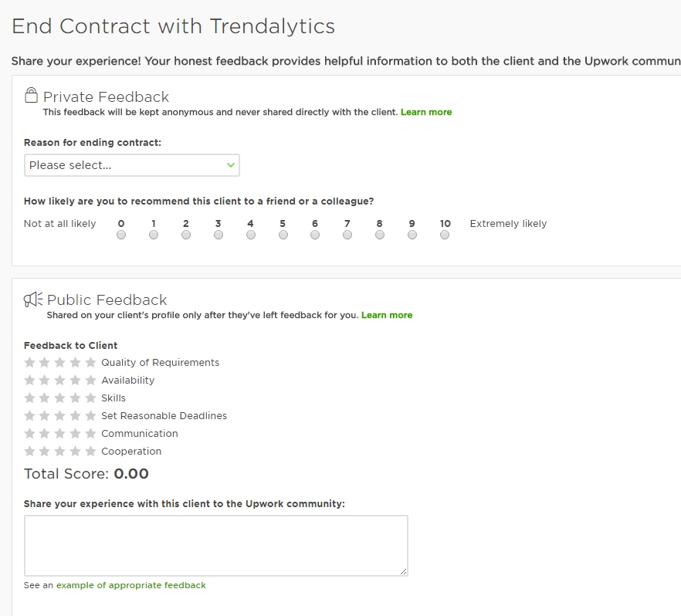Image resolution: width=681 pixels, height=616 pixels.
Task: Open example of appropriate feedback link
Action: click(x=131, y=585)
